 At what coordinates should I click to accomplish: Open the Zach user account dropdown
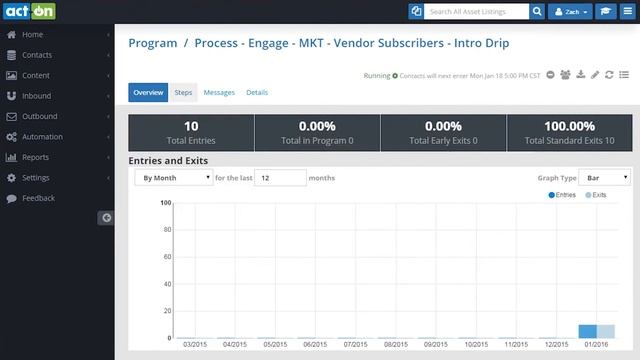(570, 11)
